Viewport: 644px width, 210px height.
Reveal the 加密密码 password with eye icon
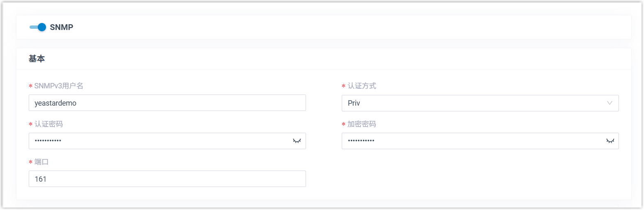610,141
